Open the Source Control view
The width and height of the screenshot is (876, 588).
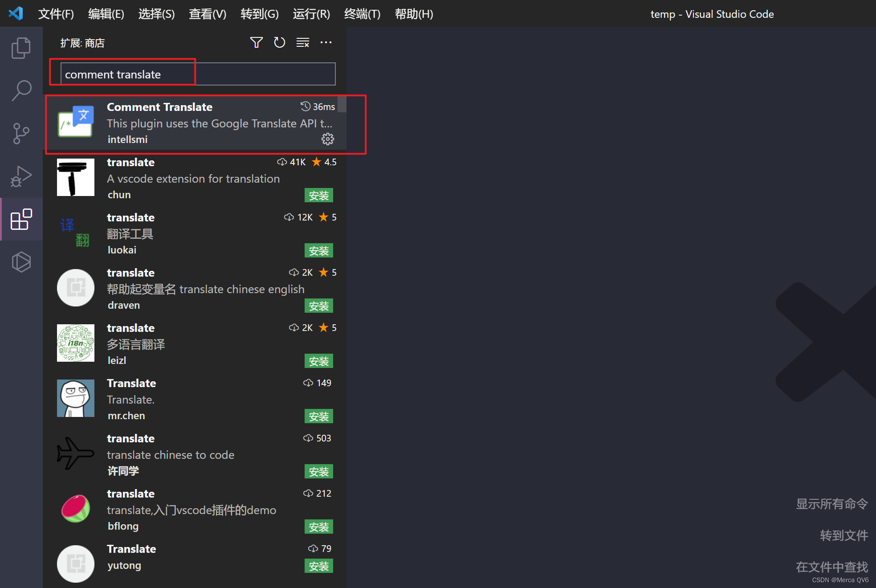(x=21, y=133)
